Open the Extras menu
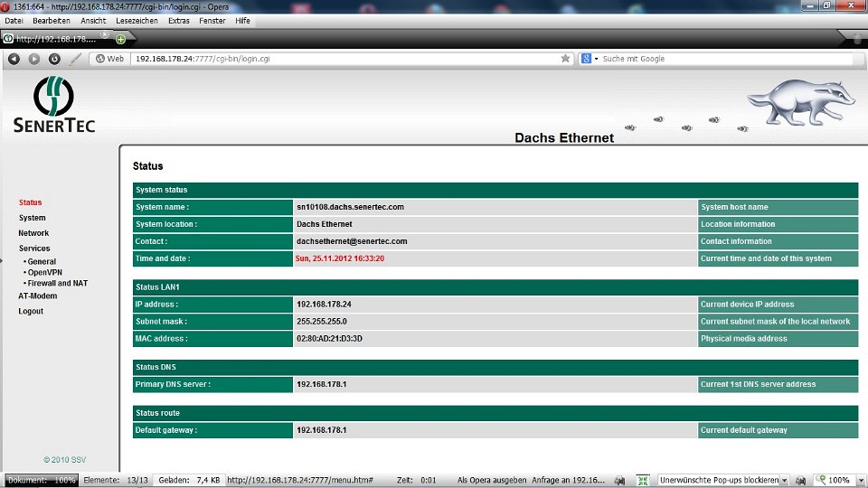Screen dimensions: 868x488 point(179,20)
